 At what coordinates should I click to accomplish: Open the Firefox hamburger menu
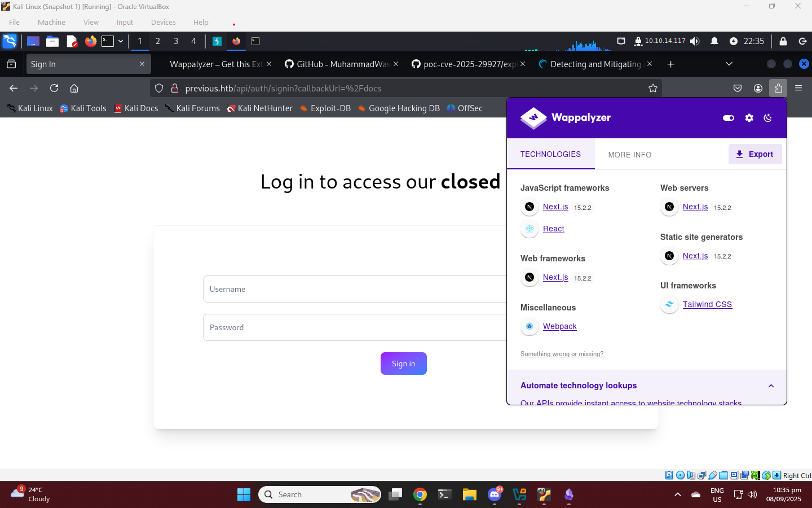(798, 88)
